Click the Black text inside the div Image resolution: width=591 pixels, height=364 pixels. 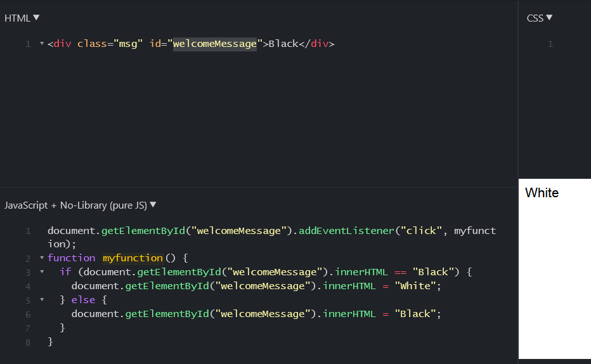pyautogui.click(x=283, y=44)
